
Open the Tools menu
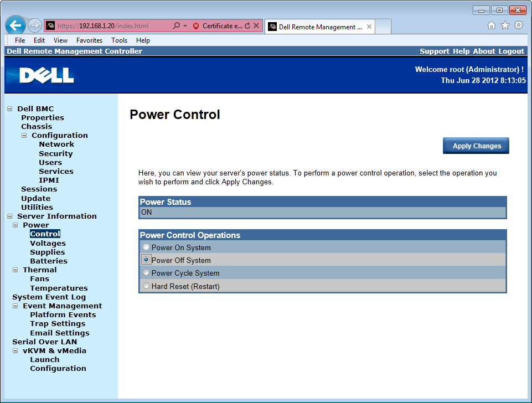pos(119,40)
